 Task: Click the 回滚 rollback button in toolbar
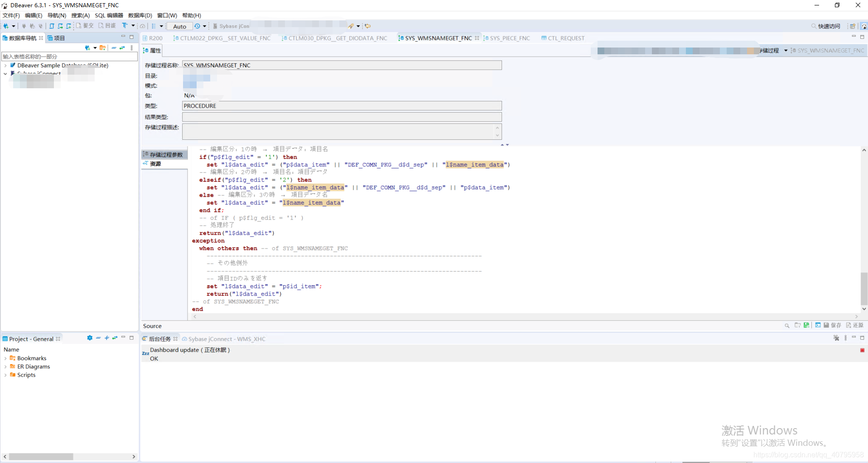click(107, 26)
